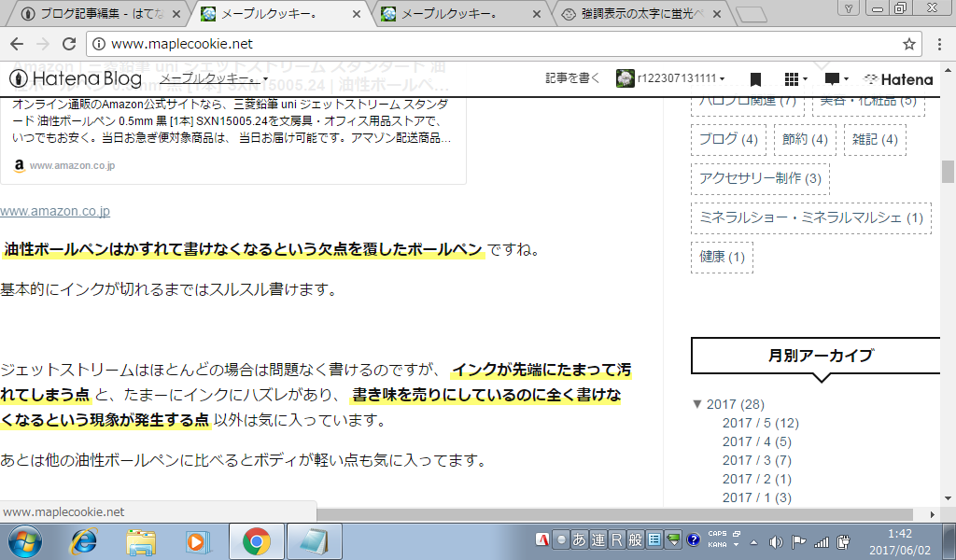
Task: Click the vertical scrollbar thumb
Action: click(948, 171)
